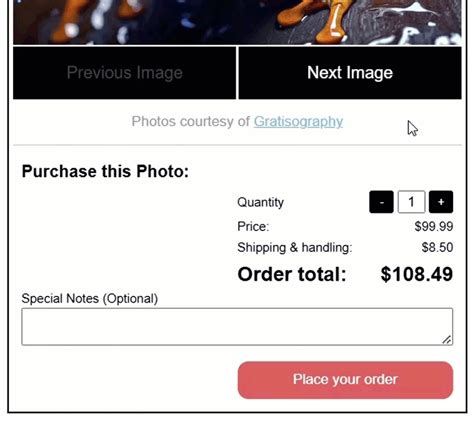Viewport: 474px width, 422px height.
Task: Click the Previous Image button
Action: [x=124, y=73]
